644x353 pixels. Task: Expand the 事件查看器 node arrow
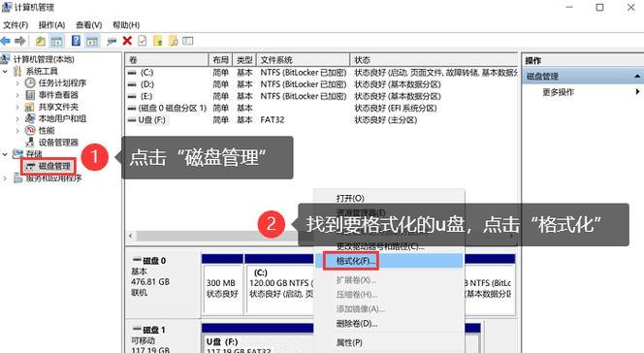click(x=17, y=95)
